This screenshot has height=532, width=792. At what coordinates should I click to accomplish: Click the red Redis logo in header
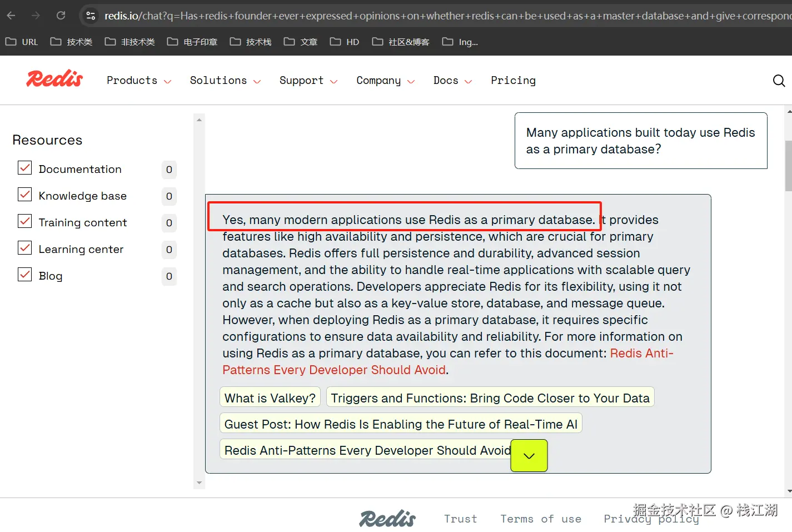[x=54, y=78]
